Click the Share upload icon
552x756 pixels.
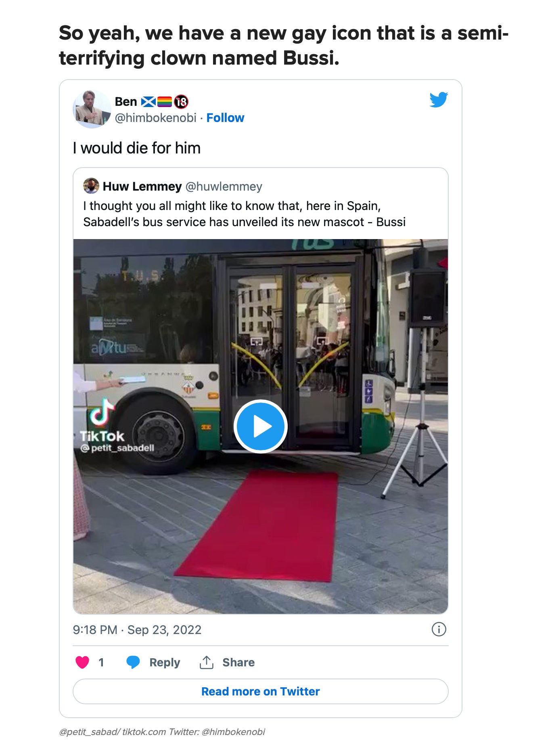point(207,661)
